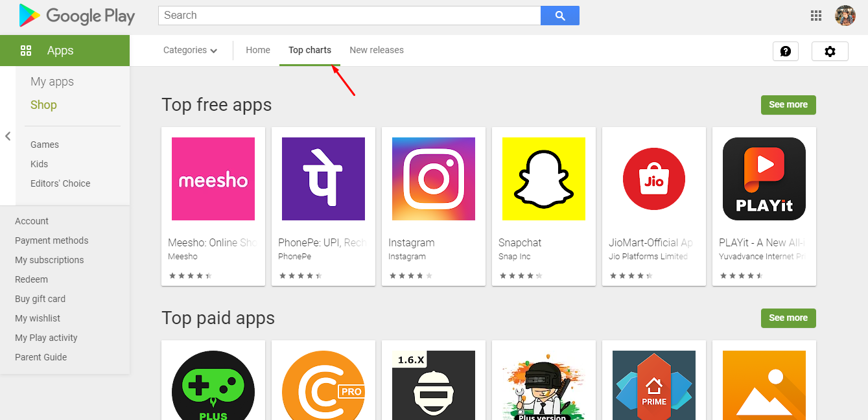Select the PhonePe app icon
The image size is (868, 420).
pyautogui.click(x=323, y=179)
